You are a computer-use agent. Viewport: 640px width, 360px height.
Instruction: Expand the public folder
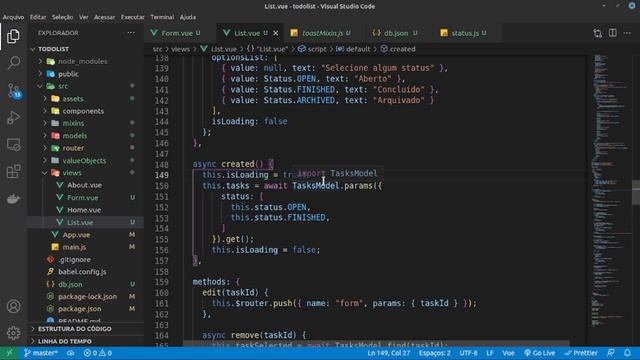point(86,74)
